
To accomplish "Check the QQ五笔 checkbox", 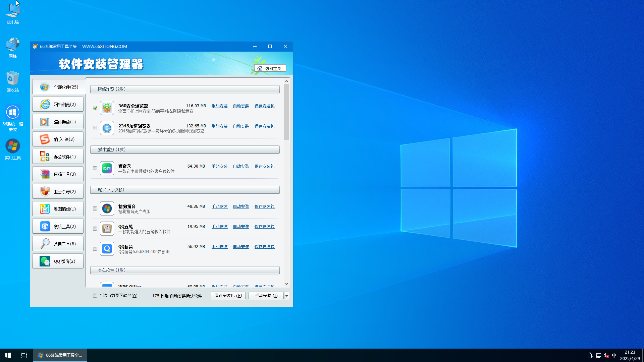I will click(x=95, y=229).
